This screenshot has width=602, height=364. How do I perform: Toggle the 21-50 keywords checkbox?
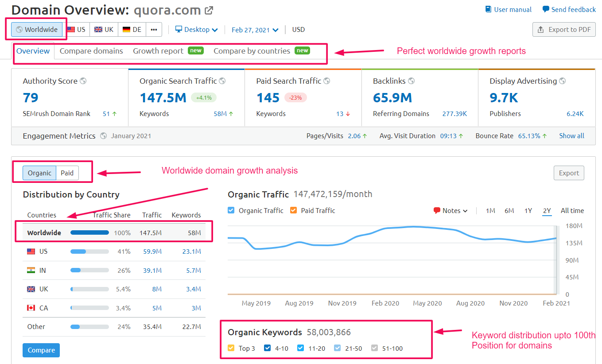pos(338,348)
